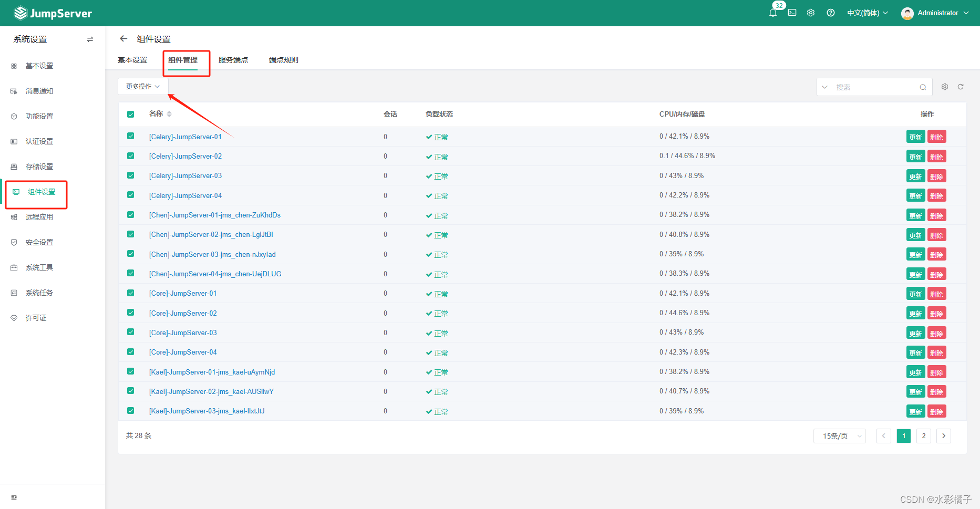Expand the 更多操作 dropdown
The width and height of the screenshot is (980, 509).
tap(143, 87)
